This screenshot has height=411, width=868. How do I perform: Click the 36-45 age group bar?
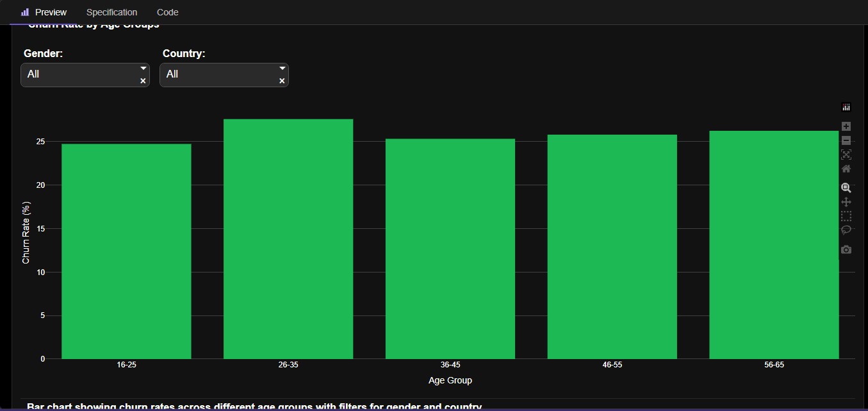(x=450, y=249)
